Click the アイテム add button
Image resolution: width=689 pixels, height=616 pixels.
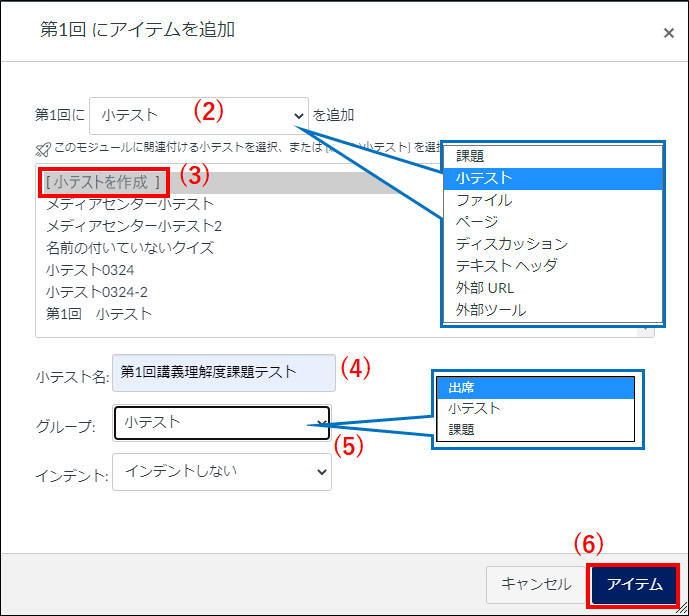click(634, 584)
